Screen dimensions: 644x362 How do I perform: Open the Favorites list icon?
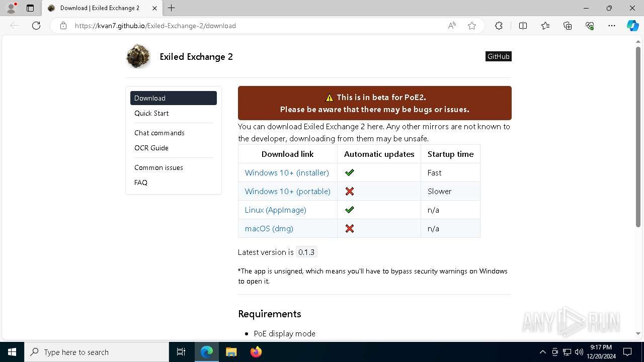tap(545, 26)
